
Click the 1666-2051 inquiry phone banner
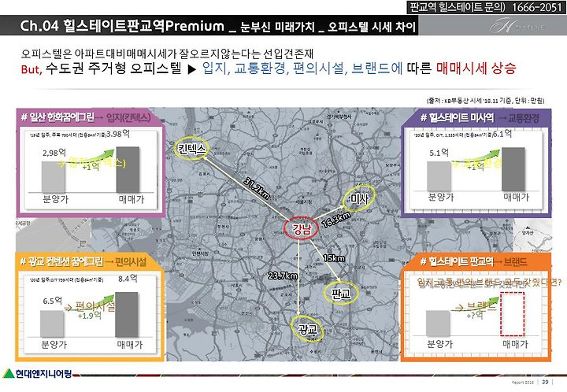(486, 7)
